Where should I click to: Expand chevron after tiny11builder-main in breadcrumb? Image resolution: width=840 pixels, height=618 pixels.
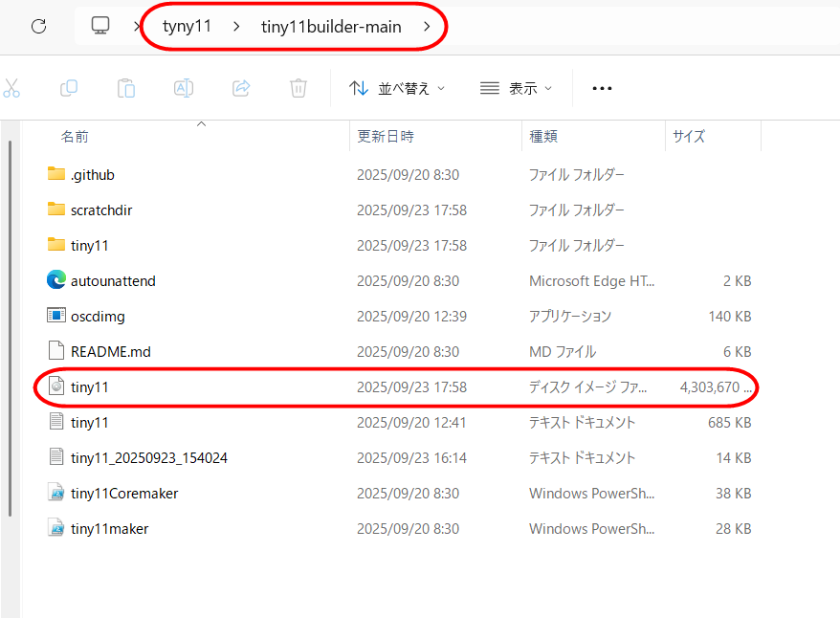[427, 27]
